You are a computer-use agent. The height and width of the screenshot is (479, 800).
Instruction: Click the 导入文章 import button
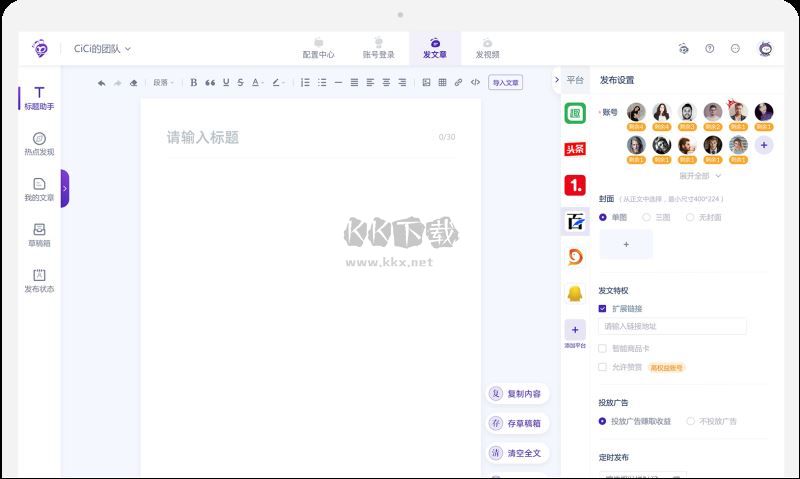pyautogui.click(x=506, y=83)
